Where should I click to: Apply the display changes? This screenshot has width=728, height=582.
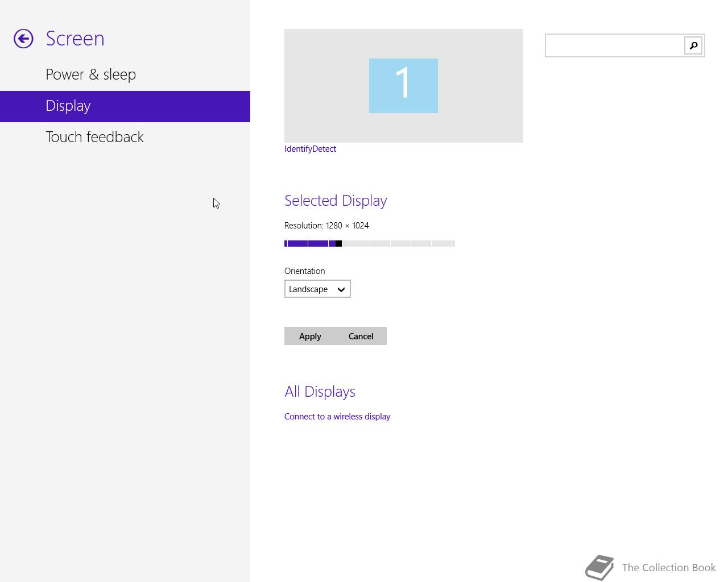click(310, 336)
